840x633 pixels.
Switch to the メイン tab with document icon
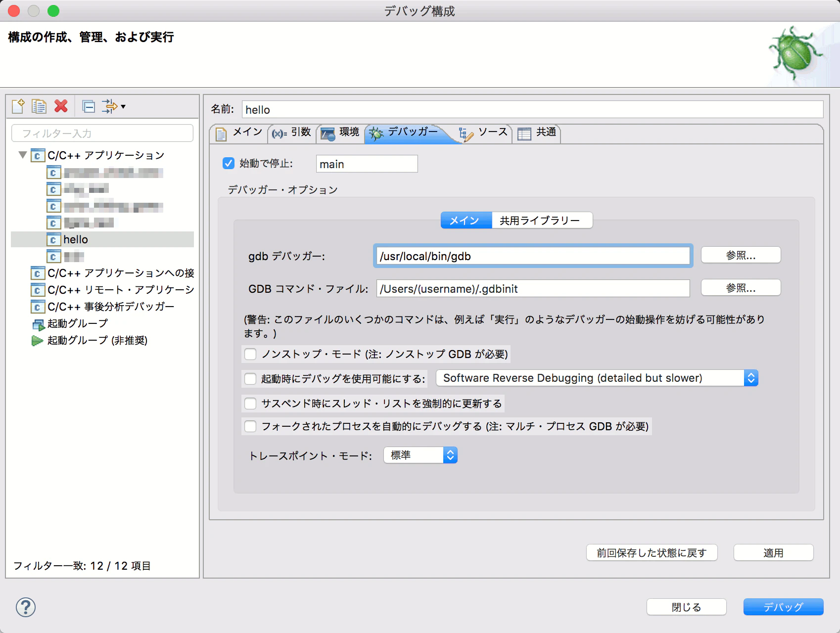pos(239,133)
